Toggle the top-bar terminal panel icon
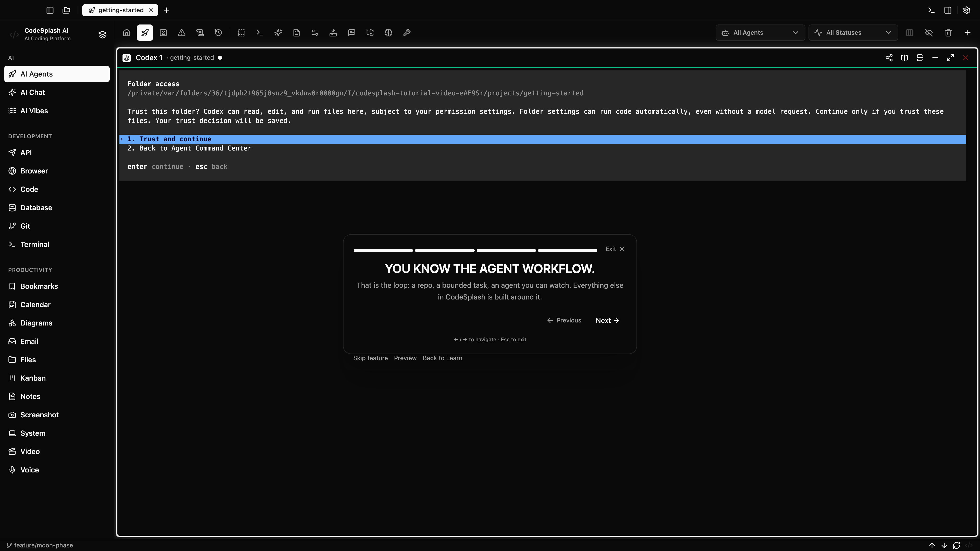The height and width of the screenshot is (551, 980). pos(931,10)
